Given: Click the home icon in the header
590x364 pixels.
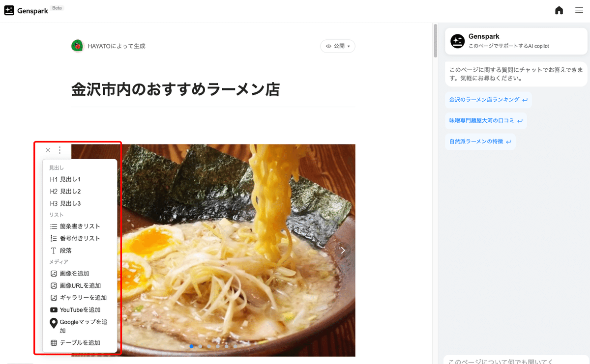Looking at the screenshot, I should pos(559,10).
